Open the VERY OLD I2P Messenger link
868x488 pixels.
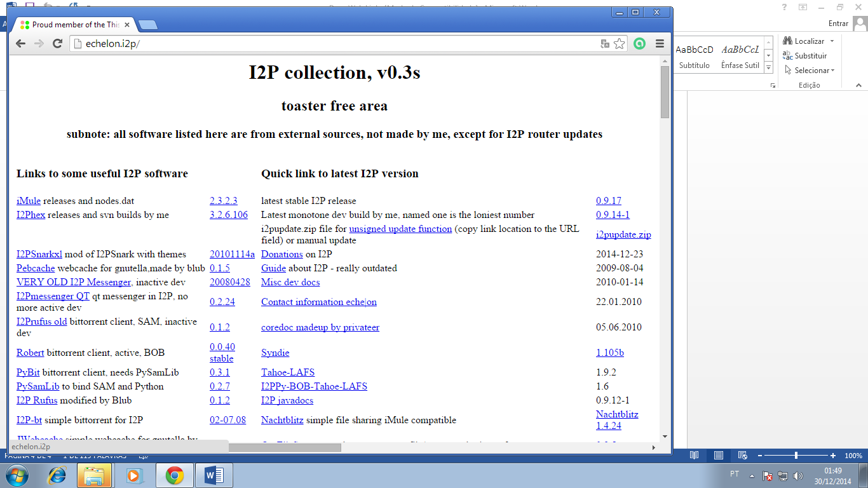(x=74, y=282)
